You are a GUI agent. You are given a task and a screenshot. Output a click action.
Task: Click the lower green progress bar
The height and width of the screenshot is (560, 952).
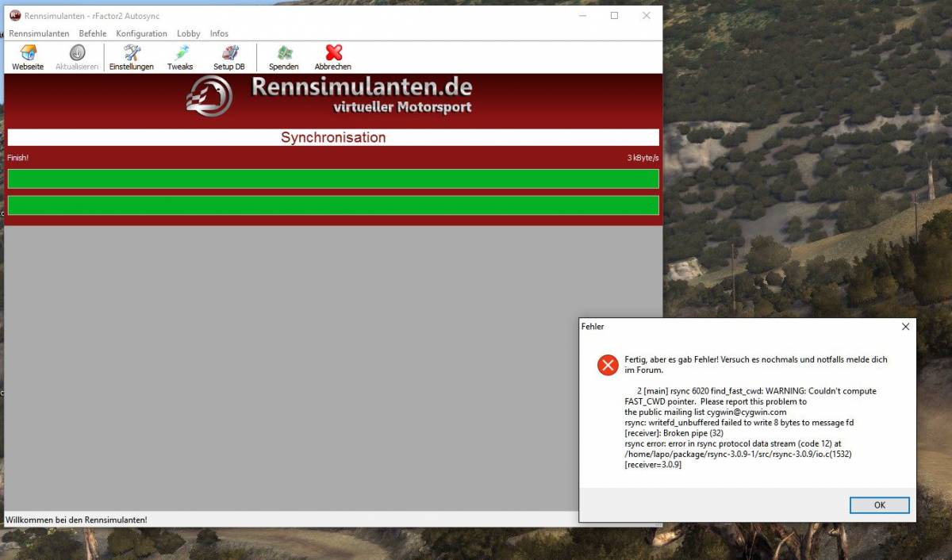pos(333,205)
